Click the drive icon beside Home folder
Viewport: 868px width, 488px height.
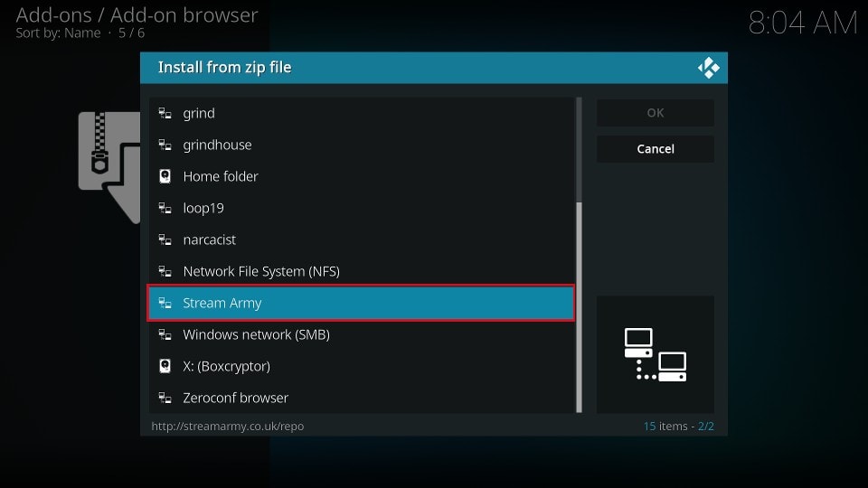(x=165, y=176)
